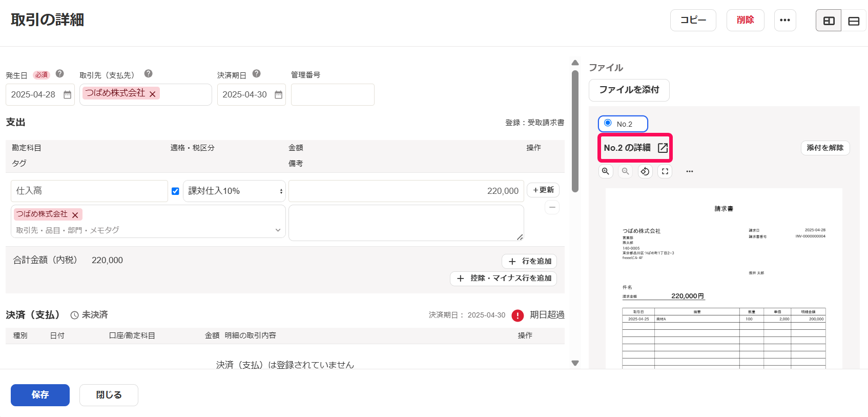868x417 pixels.
Task: Remove つばめ株式会社 tag from the tag field
Action: 75,215
